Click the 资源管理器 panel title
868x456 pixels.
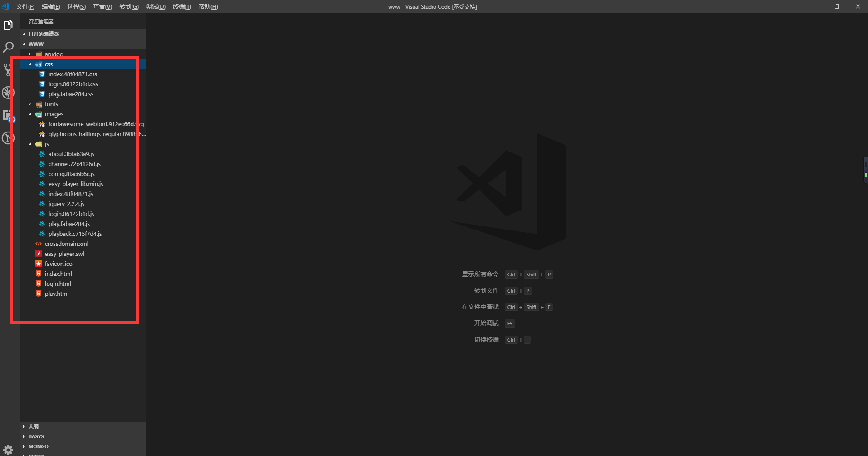[41, 21]
